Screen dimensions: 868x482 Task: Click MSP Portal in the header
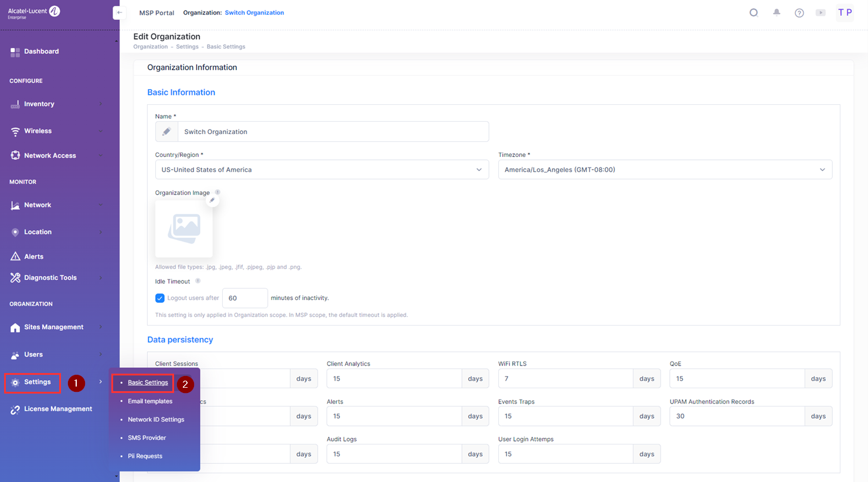point(156,13)
